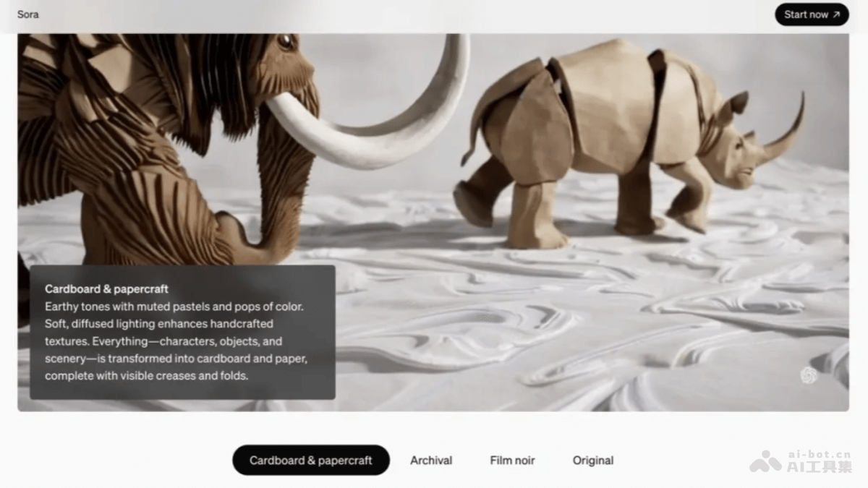Select the Cardboard & papercraft style tab

(x=311, y=460)
